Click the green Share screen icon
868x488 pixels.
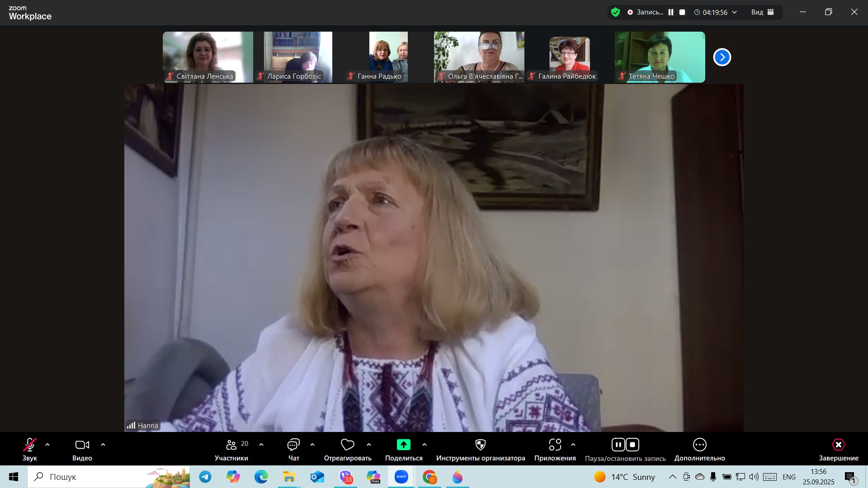point(403,445)
